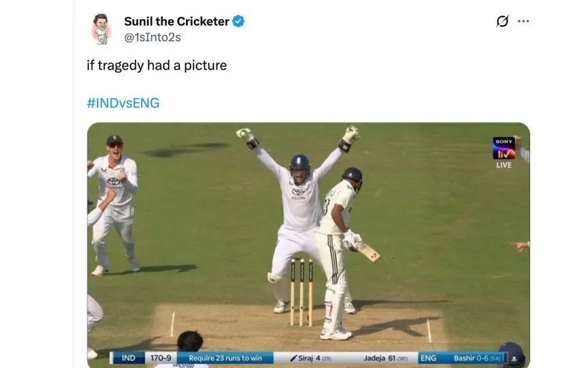Click the blue verified badge
Screen dimensions: 588x368
click(x=238, y=21)
